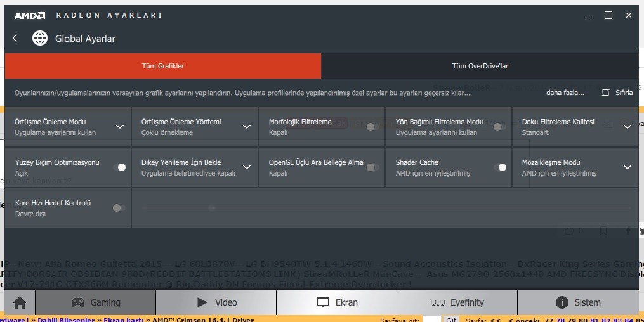Click the daha fazla... link
644x322 pixels.
coord(565,93)
